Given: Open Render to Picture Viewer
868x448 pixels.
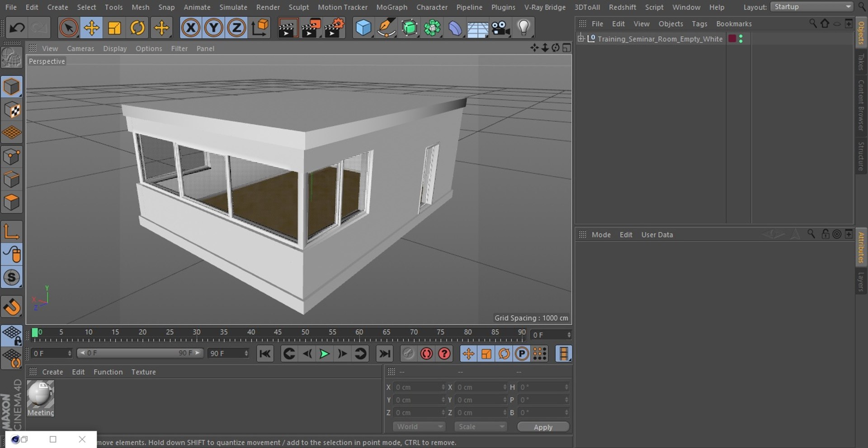Looking at the screenshot, I should click(311, 28).
